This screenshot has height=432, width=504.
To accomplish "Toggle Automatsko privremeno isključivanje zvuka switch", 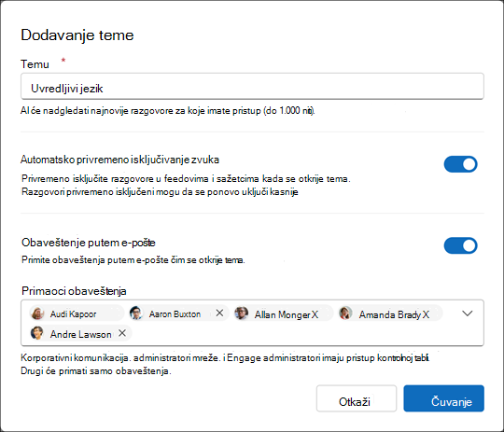I will [x=461, y=164].
